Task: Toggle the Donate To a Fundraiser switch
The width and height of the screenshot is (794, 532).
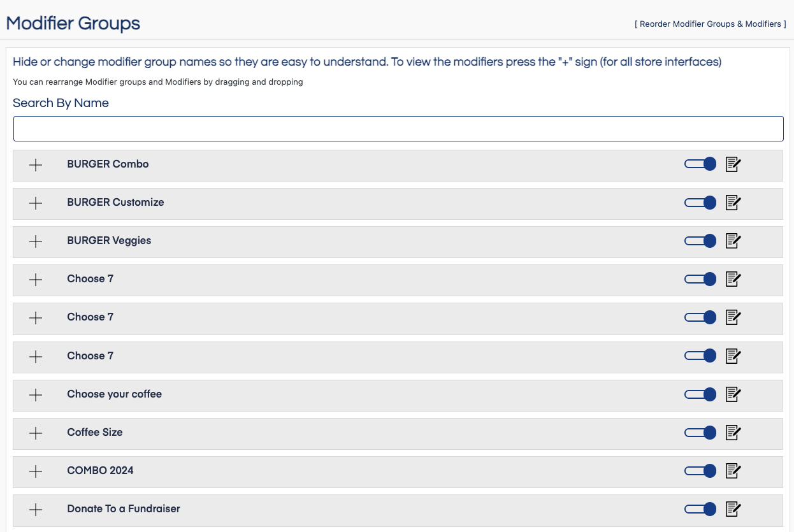Action: 700,509
